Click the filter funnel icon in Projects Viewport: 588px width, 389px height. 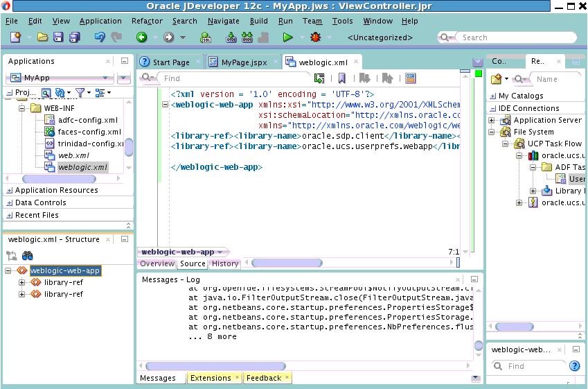80,93
